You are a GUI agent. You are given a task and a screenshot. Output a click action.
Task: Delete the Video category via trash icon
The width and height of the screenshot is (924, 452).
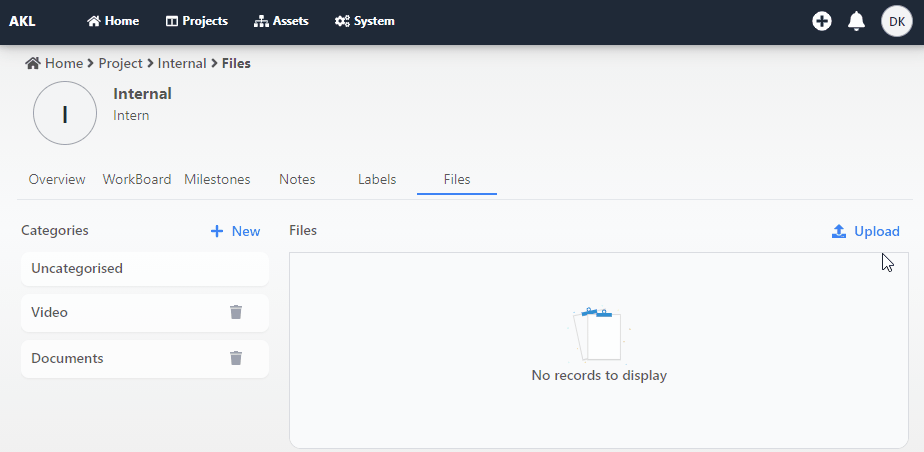click(236, 312)
